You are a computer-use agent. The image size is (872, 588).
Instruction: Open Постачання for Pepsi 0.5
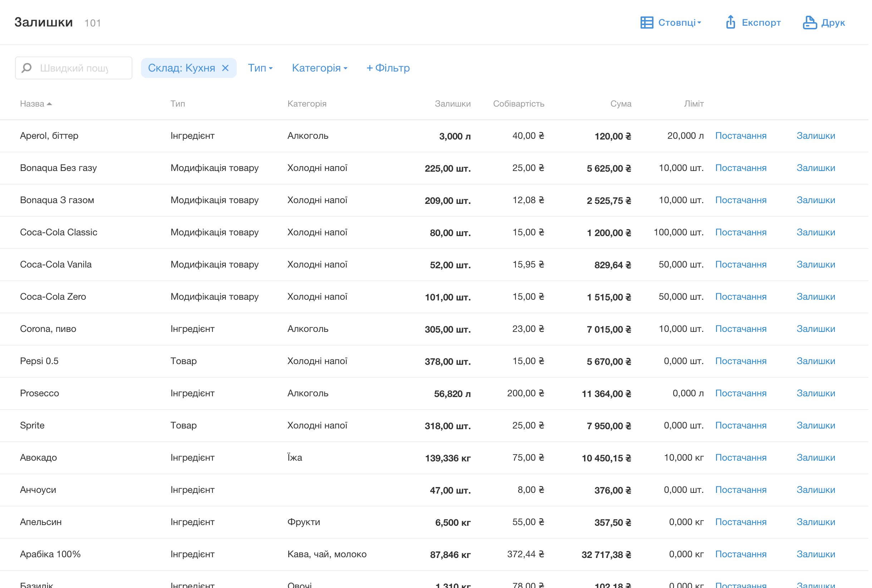click(x=740, y=362)
